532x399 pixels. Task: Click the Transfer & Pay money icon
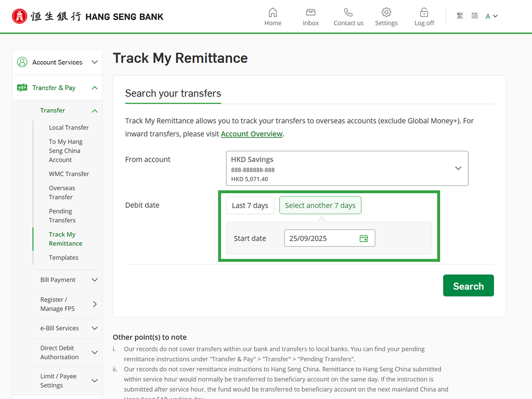click(x=22, y=87)
